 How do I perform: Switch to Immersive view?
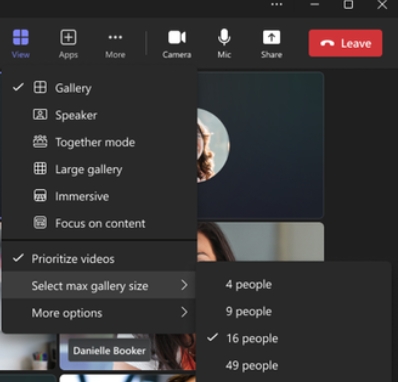coord(99,196)
